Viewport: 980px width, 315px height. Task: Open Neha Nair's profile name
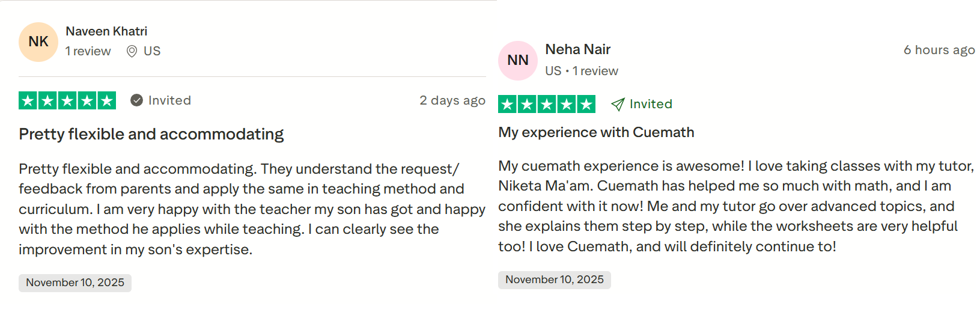[577, 49]
